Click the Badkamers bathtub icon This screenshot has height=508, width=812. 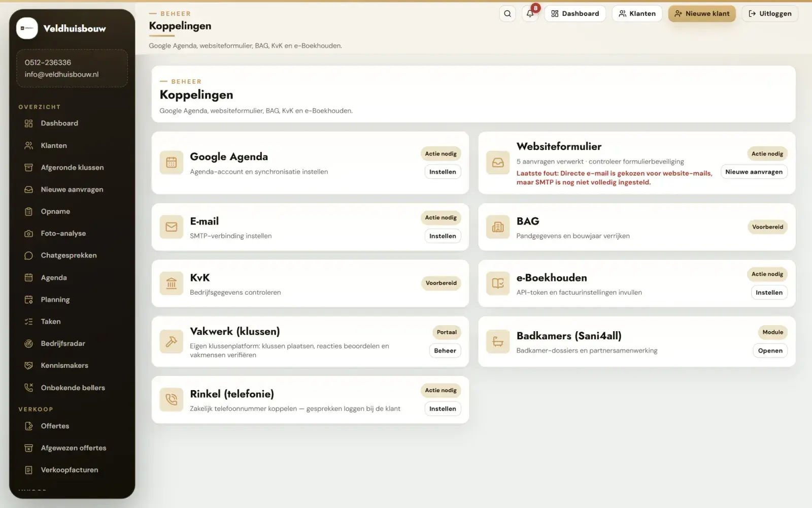click(498, 341)
